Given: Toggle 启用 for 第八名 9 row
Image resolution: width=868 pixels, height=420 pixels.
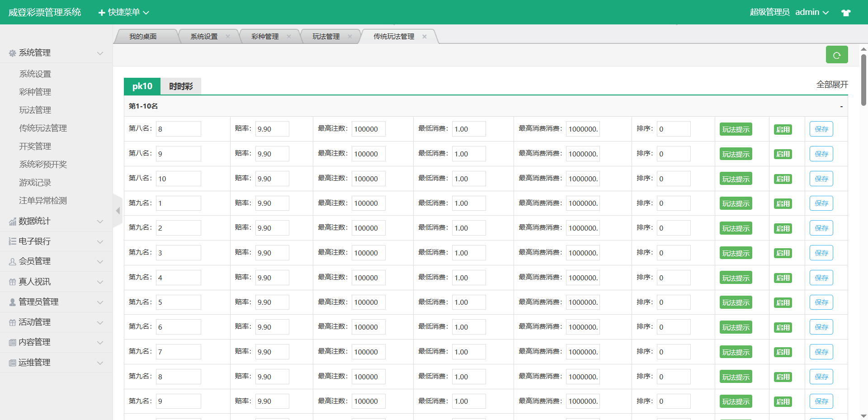Looking at the screenshot, I should pyautogui.click(x=783, y=154).
